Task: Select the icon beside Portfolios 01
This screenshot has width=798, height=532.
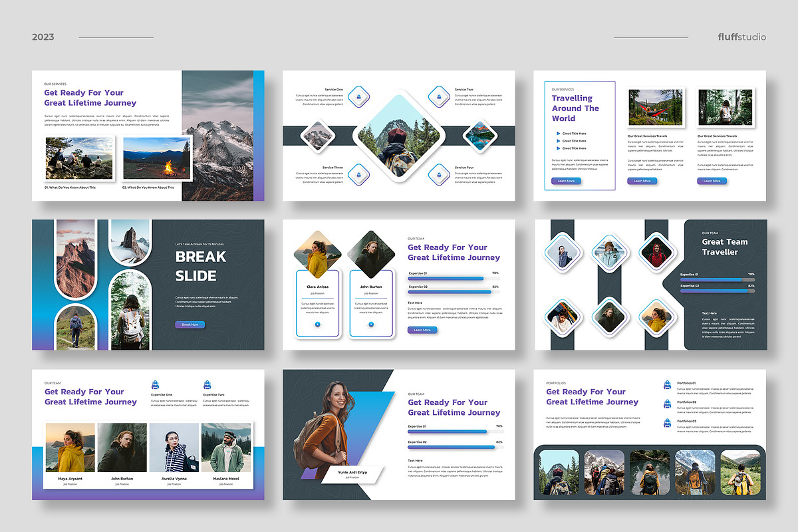Action: [667, 384]
